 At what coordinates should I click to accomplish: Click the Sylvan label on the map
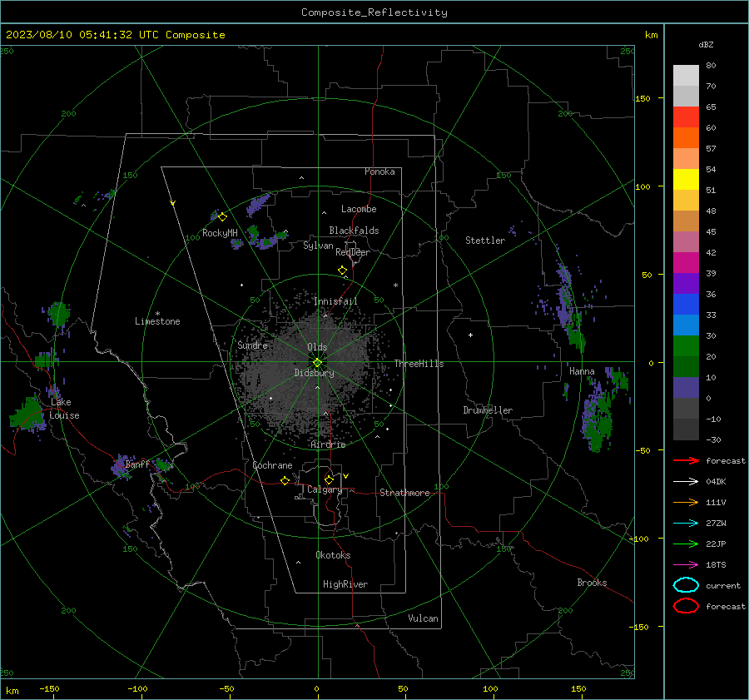coord(318,246)
